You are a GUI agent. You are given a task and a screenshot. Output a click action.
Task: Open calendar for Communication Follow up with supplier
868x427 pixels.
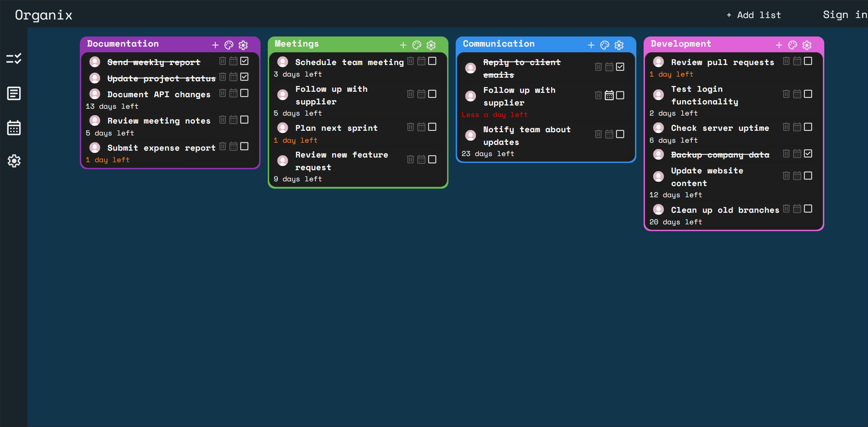pyautogui.click(x=609, y=95)
